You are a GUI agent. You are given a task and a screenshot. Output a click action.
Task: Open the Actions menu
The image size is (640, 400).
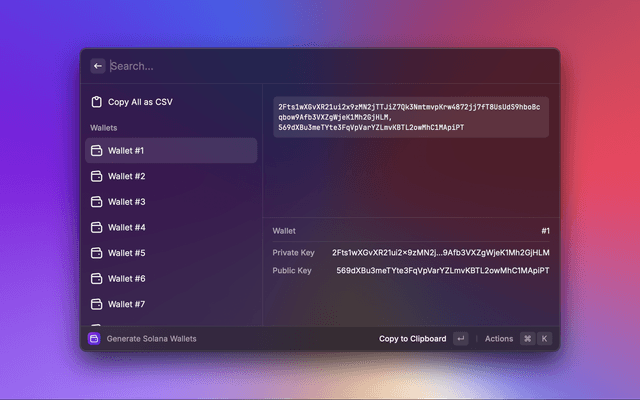(x=498, y=339)
